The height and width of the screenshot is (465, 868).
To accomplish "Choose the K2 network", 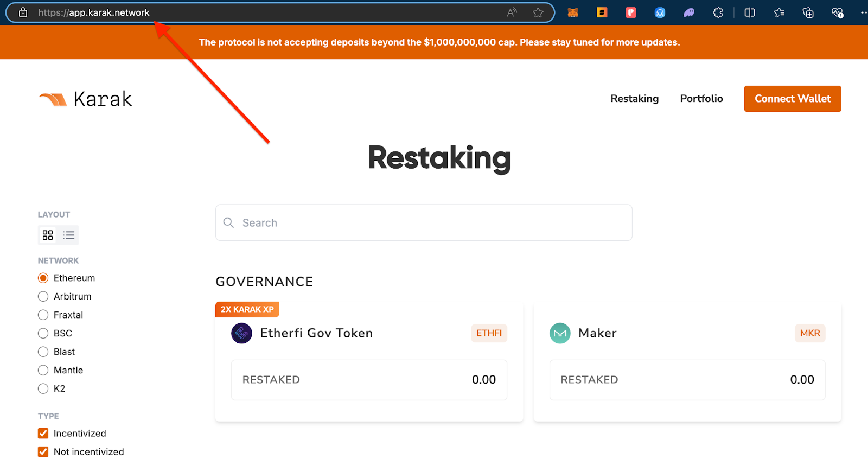I will (43, 388).
